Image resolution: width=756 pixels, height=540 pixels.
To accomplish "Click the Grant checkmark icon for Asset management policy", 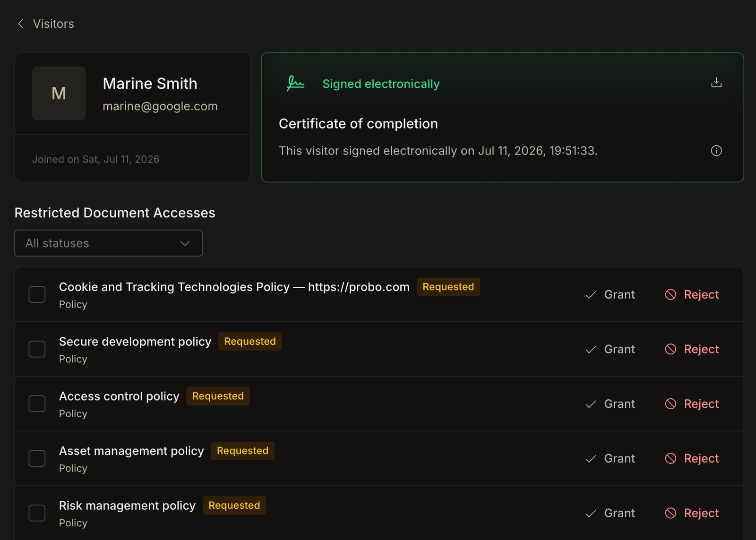I will (591, 459).
